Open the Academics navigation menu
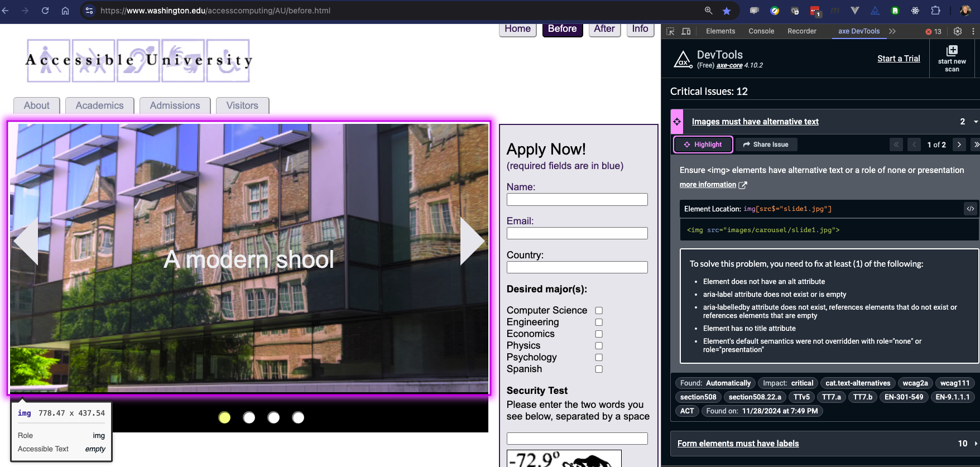The height and width of the screenshot is (467, 980). point(99,105)
